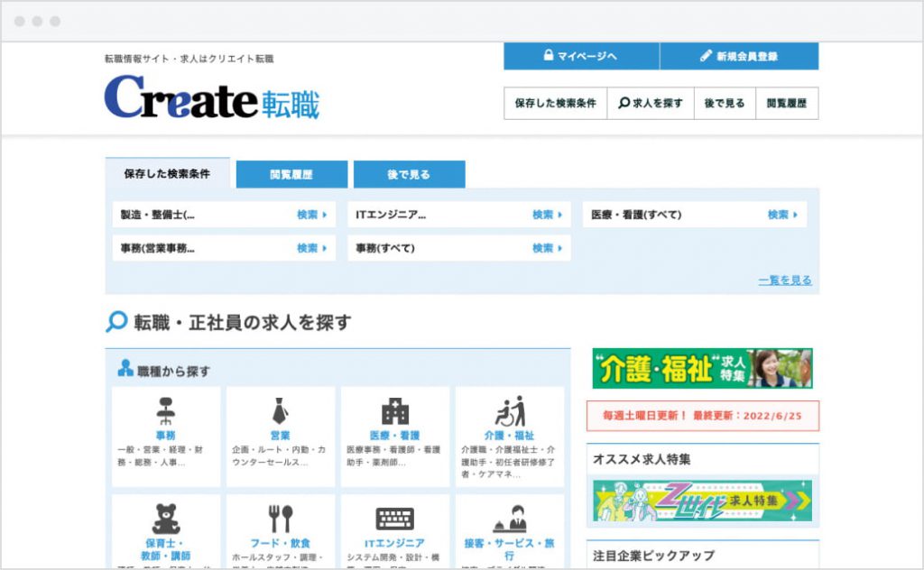Open the 介護・福祉 求人特集 banner
The width and height of the screenshot is (924, 570).
click(x=702, y=368)
